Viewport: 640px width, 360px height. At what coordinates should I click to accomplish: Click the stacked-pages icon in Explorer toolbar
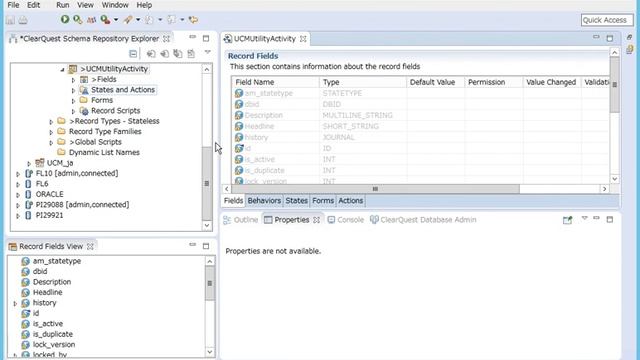point(178,54)
